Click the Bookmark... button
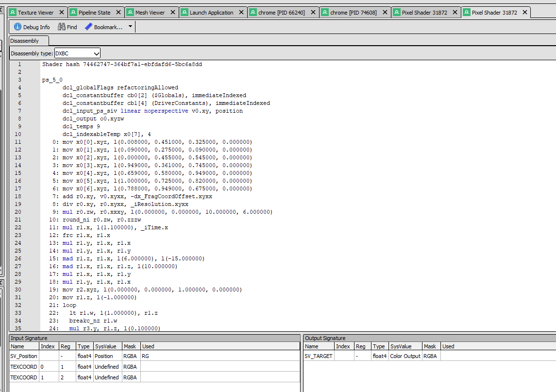Viewport: 556px width, 392px height. click(x=103, y=27)
